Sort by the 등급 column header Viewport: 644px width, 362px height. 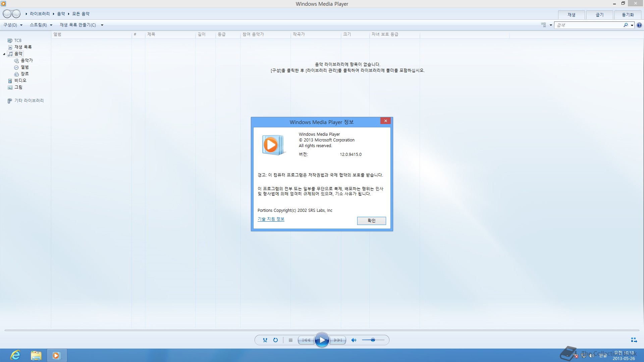[x=228, y=34]
